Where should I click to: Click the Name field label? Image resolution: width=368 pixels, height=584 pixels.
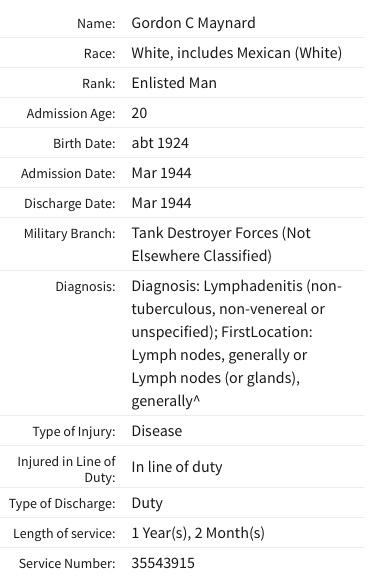[96, 23]
